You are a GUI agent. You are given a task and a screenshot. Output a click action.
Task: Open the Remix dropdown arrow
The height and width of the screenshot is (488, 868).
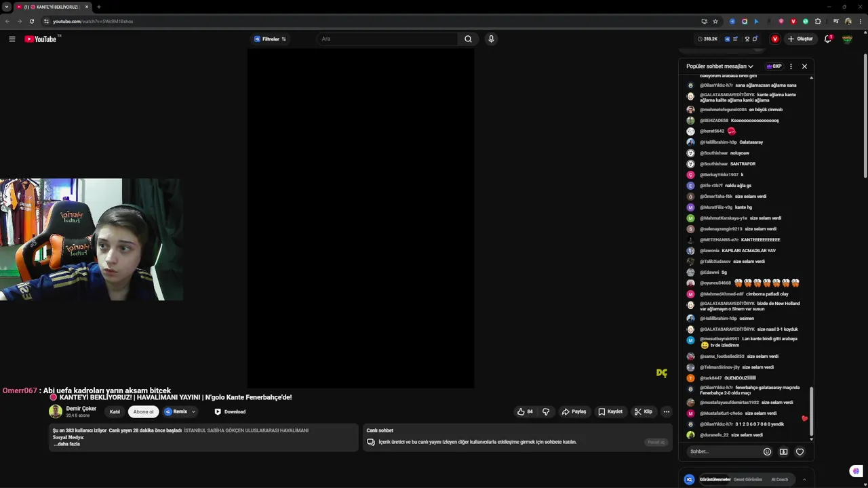click(193, 411)
